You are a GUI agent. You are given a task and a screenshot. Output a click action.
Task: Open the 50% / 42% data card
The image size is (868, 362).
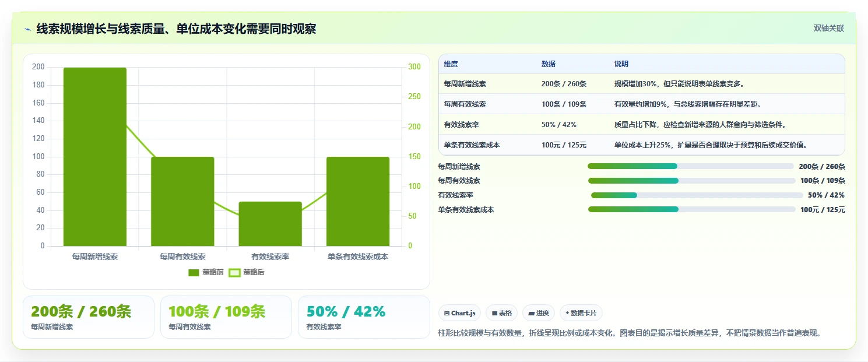pyautogui.click(x=364, y=317)
